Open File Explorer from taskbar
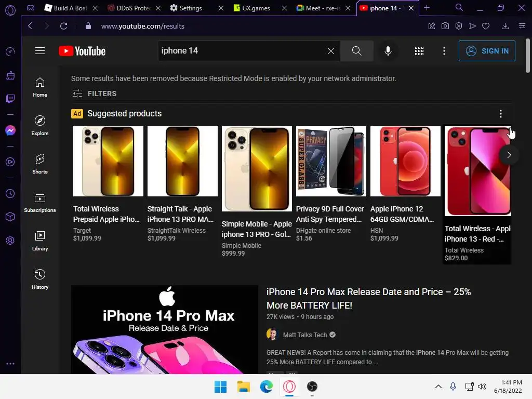The image size is (532, 399). click(243, 387)
